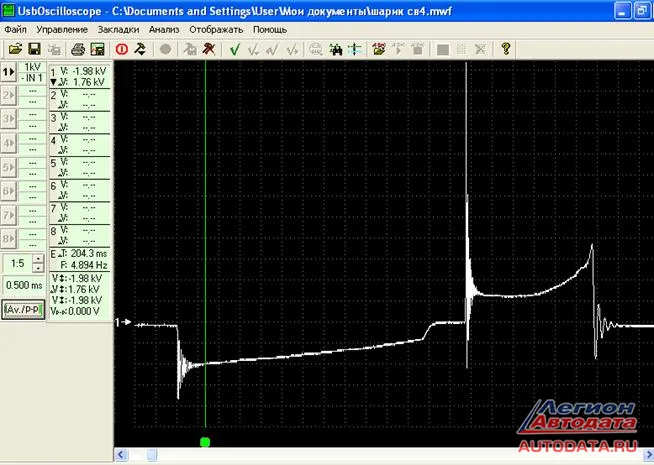Save the oscillogram as a picture
Viewport: 654px width, 465px height.
[x=98, y=49]
